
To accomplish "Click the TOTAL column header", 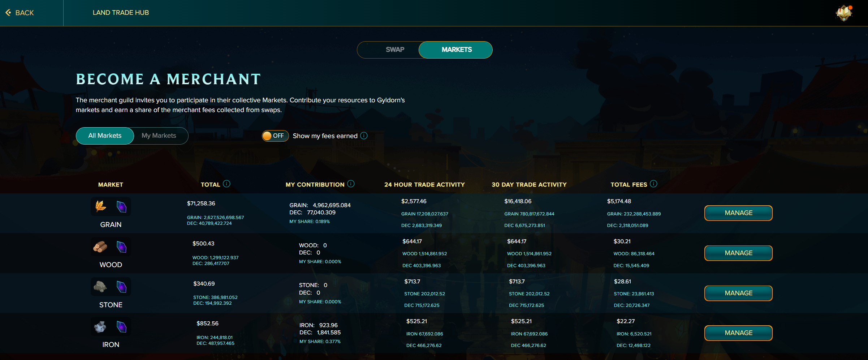I will pyautogui.click(x=210, y=185).
